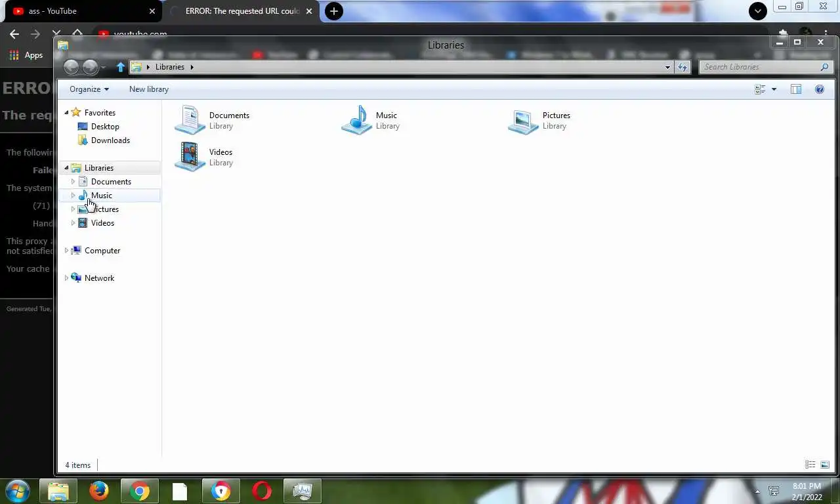
Task: Expand the Videos node in navigation tree
Action: tap(73, 223)
